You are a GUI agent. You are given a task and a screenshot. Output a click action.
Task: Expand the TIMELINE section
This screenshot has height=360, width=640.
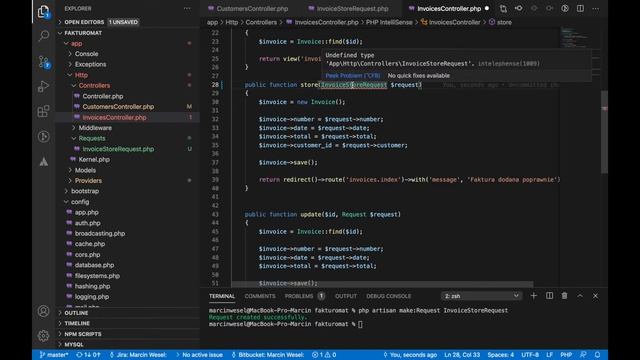point(128,323)
